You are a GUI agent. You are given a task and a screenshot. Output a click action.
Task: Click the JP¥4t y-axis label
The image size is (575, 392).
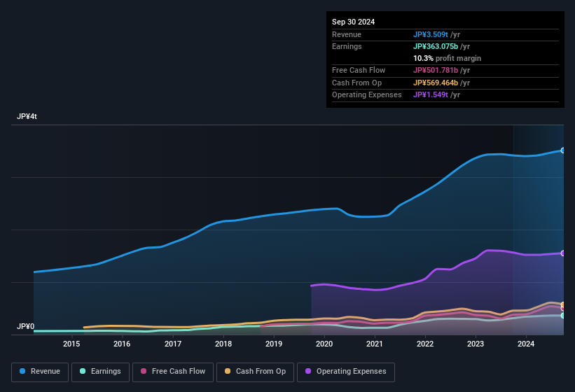coord(27,116)
